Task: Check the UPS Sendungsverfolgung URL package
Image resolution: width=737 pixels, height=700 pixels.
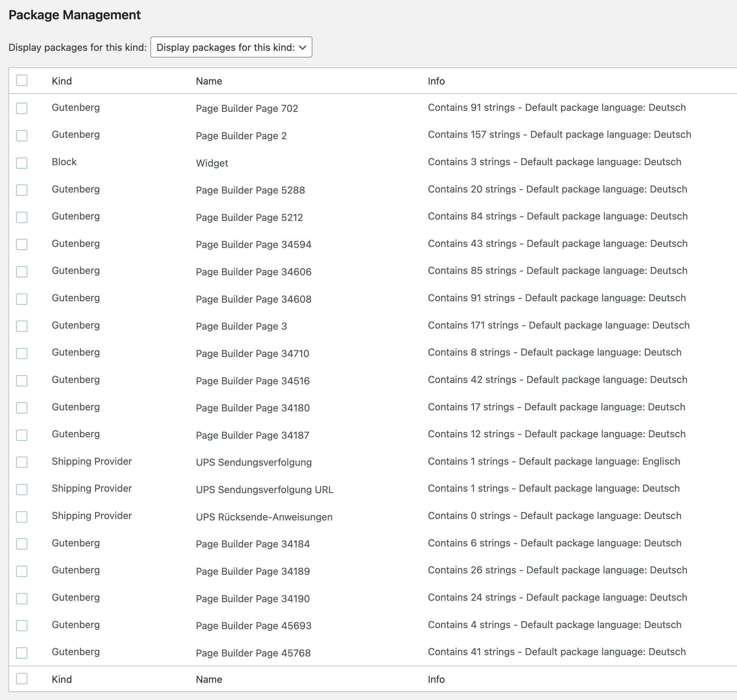Action: click(x=22, y=489)
